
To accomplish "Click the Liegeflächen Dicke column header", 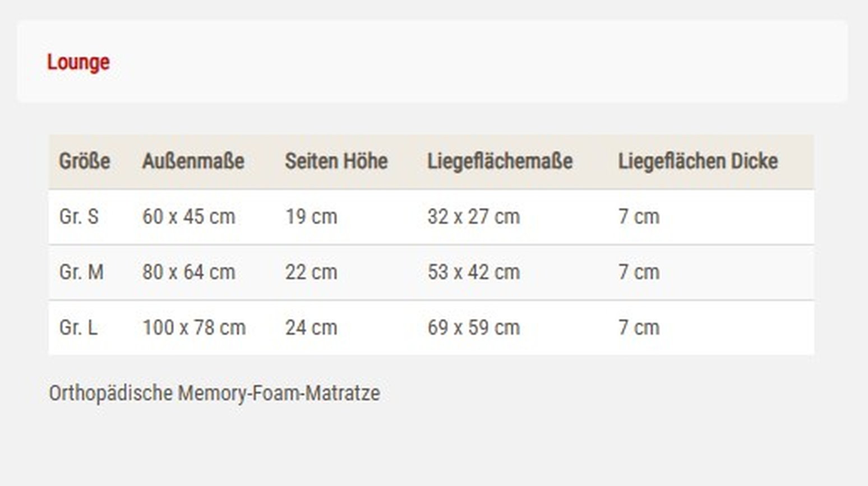I will click(x=698, y=161).
